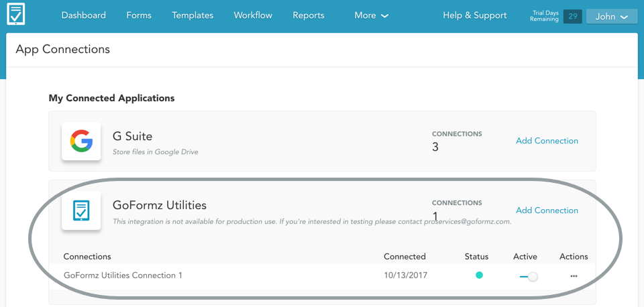Add Connection for G Suite

pyautogui.click(x=547, y=141)
